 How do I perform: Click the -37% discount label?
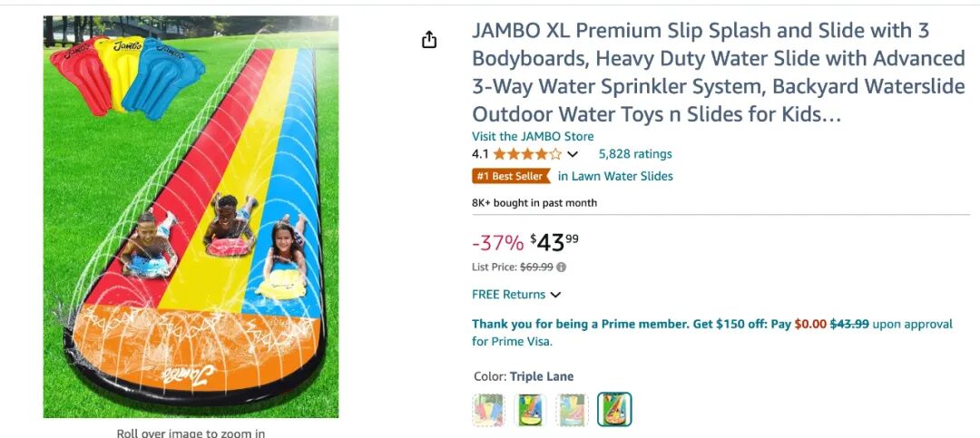pyautogui.click(x=497, y=243)
